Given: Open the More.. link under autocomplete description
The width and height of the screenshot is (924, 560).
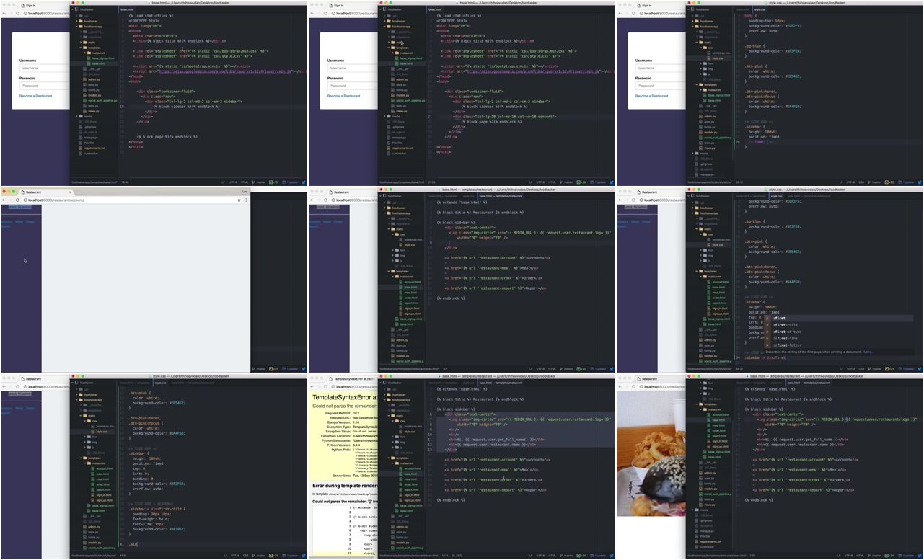Looking at the screenshot, I should (868, 352).
